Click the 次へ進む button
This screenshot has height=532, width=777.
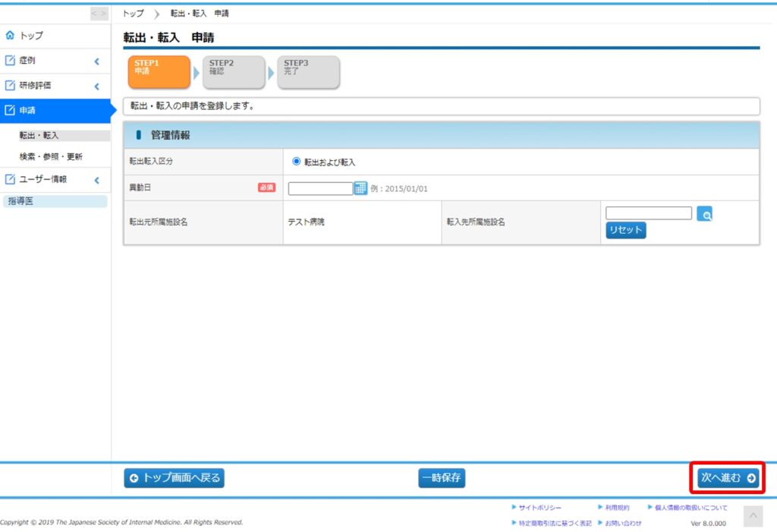pyautogui.click(x=728, y=478)
